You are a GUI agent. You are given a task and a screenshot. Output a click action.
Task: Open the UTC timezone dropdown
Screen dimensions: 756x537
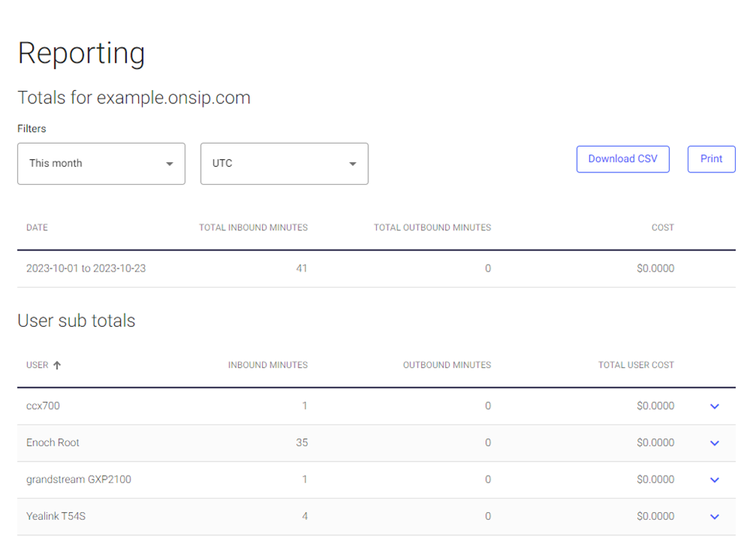tap(285, 164)
